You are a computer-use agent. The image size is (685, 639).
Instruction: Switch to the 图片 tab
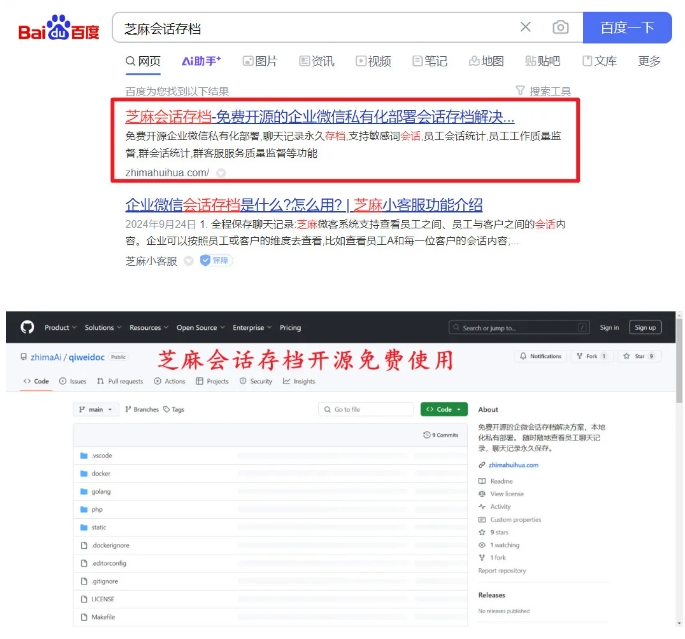[260, 61]
